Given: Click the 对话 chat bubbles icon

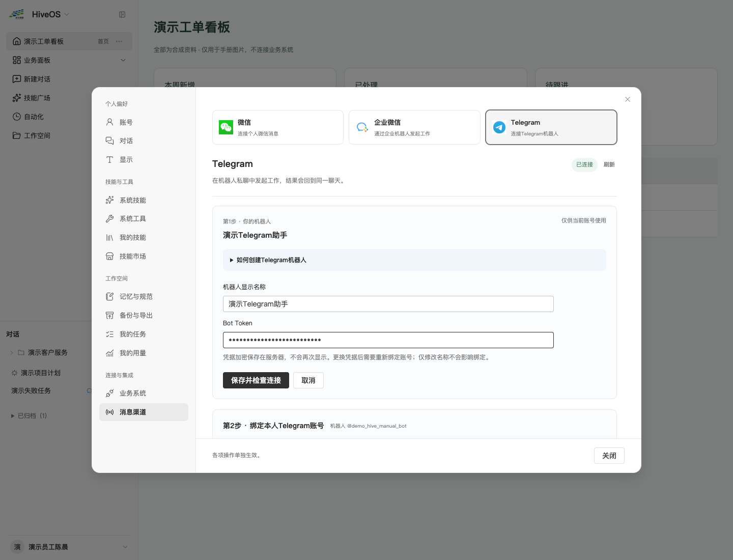Looking at the screenshot, I should [109, 141].
